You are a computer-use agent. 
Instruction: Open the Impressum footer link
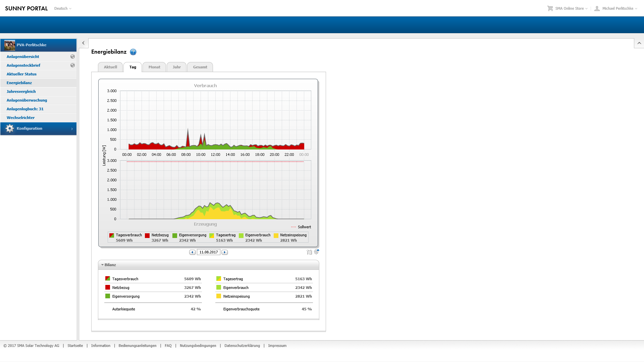(277, 346)
